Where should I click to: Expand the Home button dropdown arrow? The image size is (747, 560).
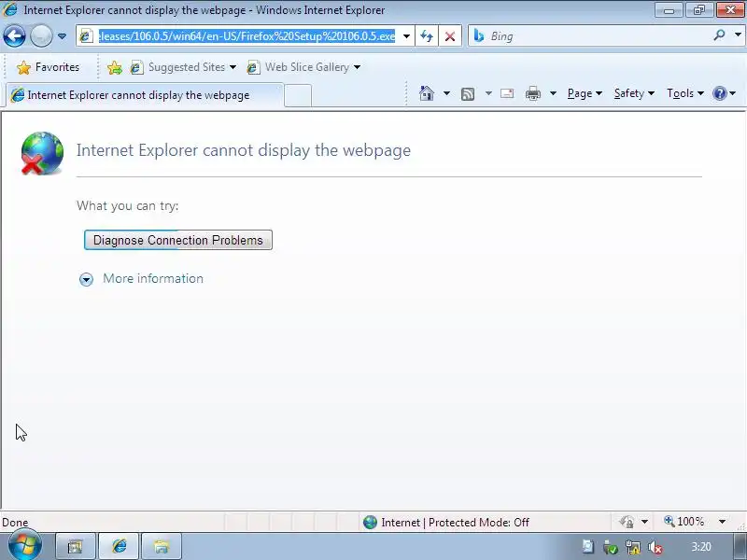(x=446, y=93)
